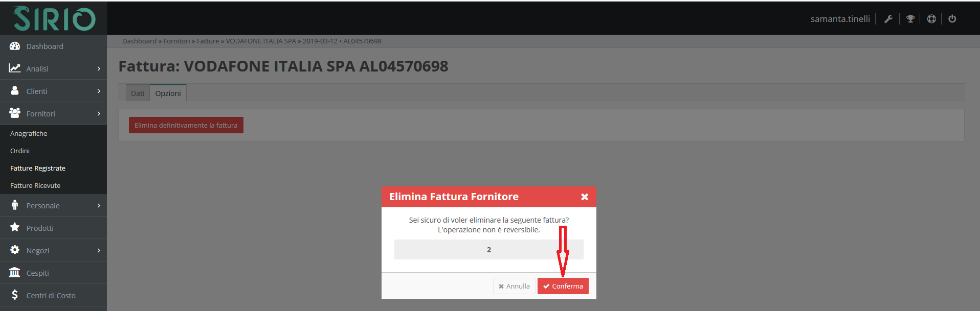Log out with the power icon
The image size is (980, 311).
[952, 19]
